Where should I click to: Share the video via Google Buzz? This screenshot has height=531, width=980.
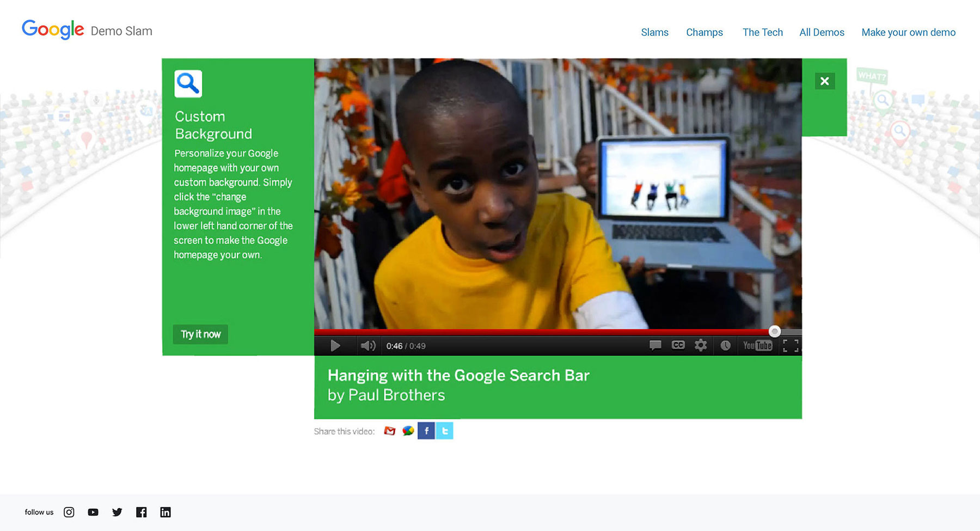(x=408, y=431)
